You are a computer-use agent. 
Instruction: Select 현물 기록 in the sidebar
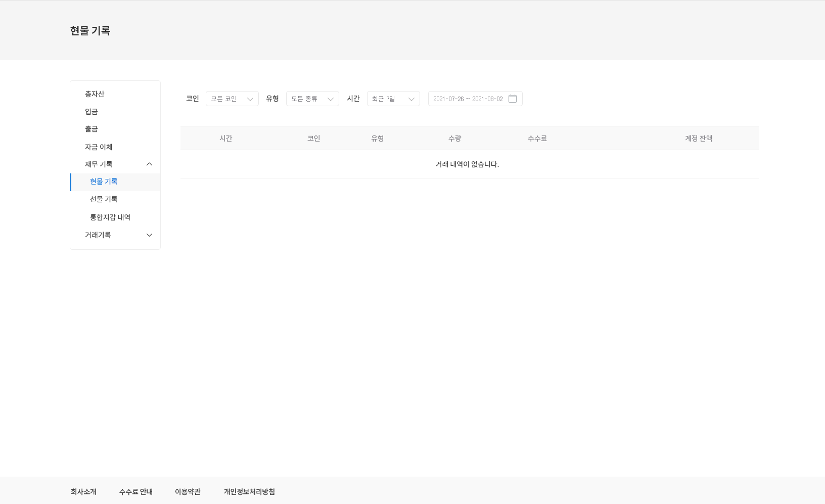pyautogui.click(x=104, y=181)
